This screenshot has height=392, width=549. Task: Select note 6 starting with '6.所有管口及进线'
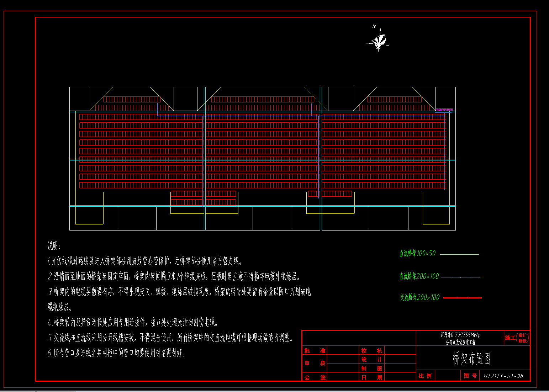(x=117, y=353)
